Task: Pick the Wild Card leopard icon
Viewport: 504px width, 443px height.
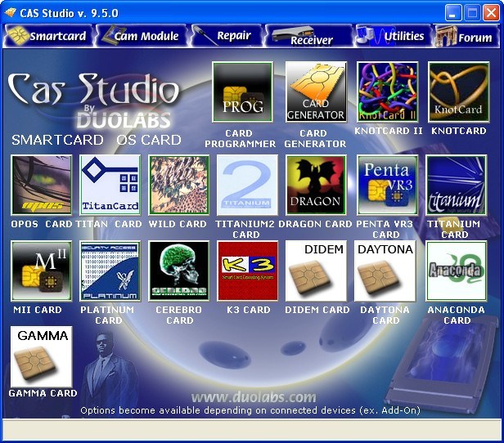Action: pos(178,185)
